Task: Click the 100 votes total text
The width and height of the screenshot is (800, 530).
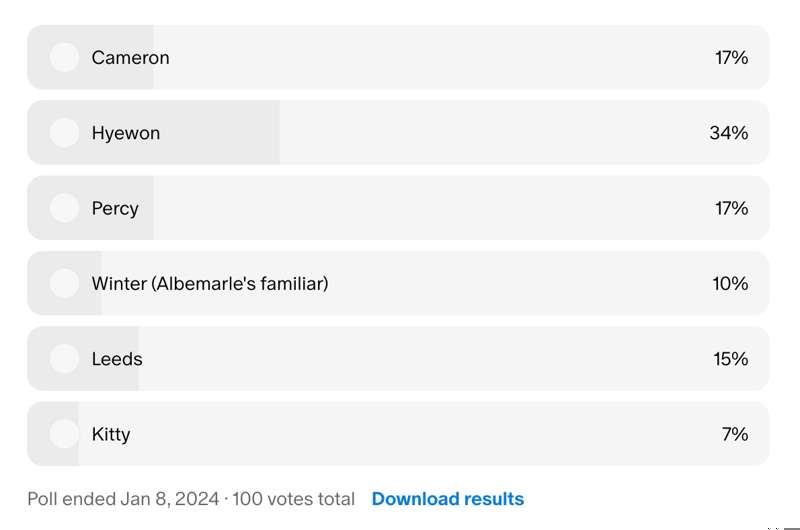Action: [293, 499]
